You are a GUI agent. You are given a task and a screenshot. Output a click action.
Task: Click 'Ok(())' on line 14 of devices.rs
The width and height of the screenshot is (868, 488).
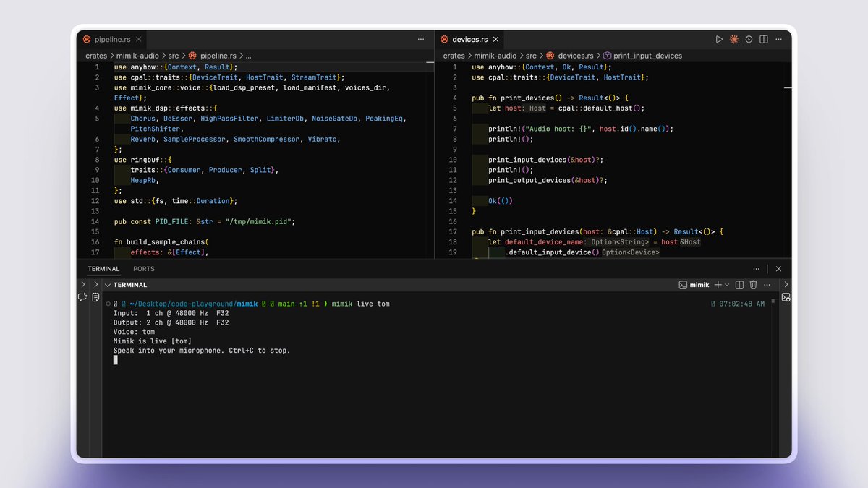[501, 201]
